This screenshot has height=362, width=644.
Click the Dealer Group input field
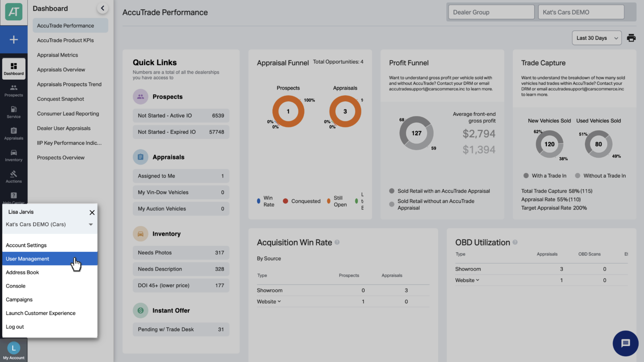(x=491, y=12)
